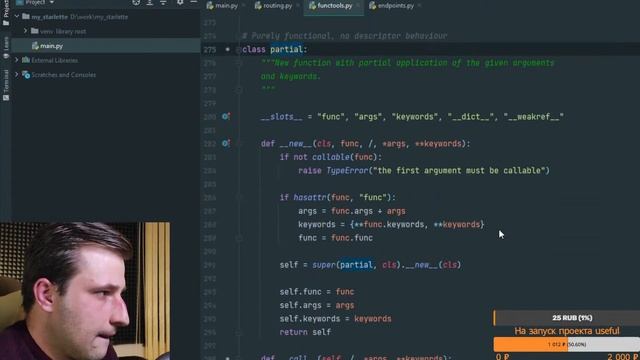Viewport: 640px width, 360px height.
Task: Click the streamer webcam overlay
Action: [x=85, y=291]
